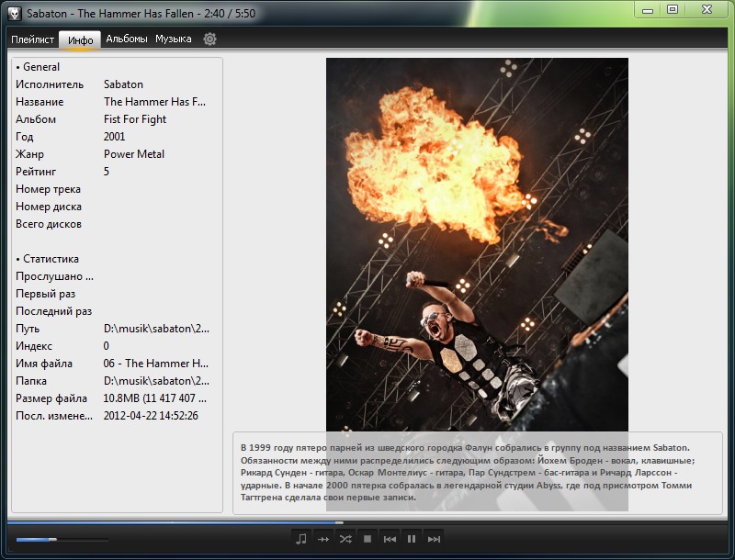The image size is (735, 560).
Task: Select the Инфо tab
Action: pos(80,39)
